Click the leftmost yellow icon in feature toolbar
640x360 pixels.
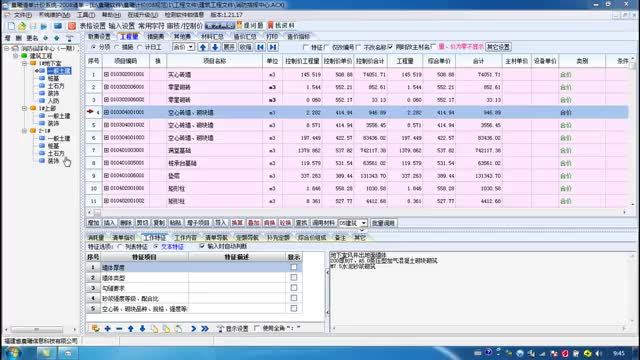(x=96, y=329)
